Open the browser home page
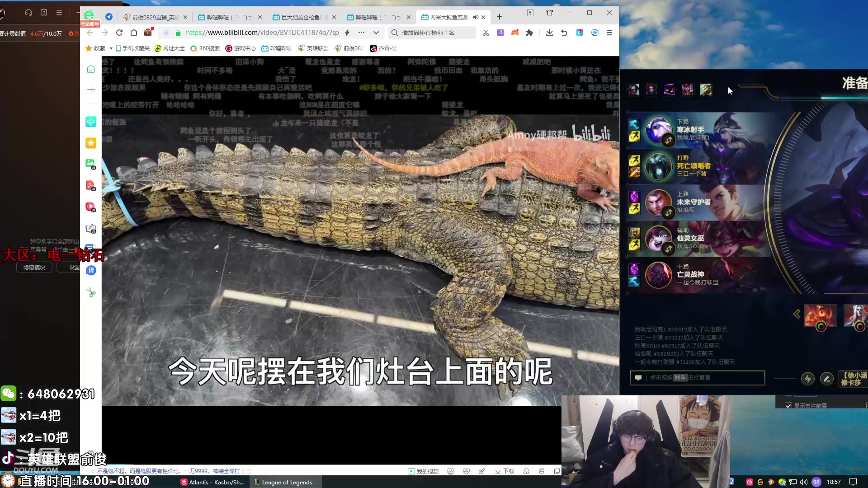The width and height of the screenshot is (868, 488). pos(134,33)
